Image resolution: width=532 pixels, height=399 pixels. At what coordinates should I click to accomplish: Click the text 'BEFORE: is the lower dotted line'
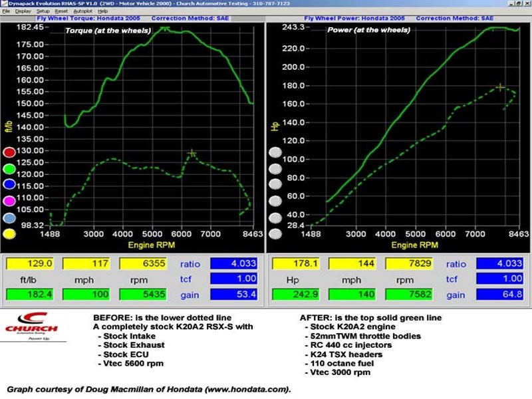pos(162,318)
